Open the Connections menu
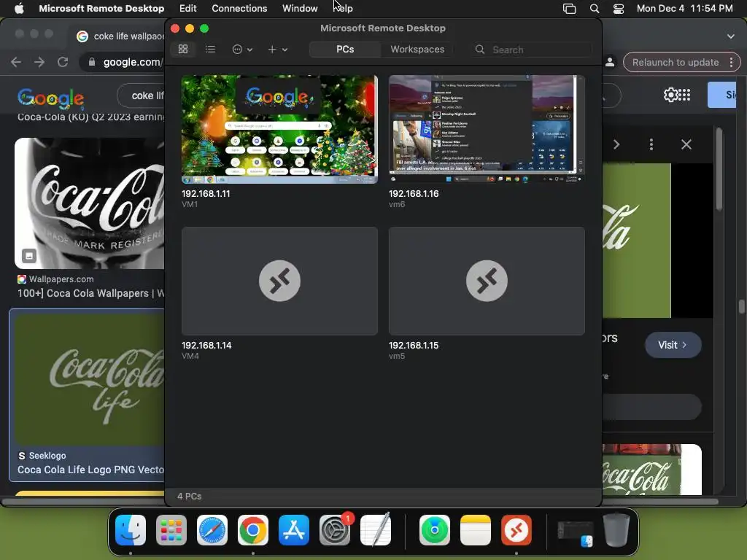The height and width of the screenshot is (560, 747). [x=239, y=8]
